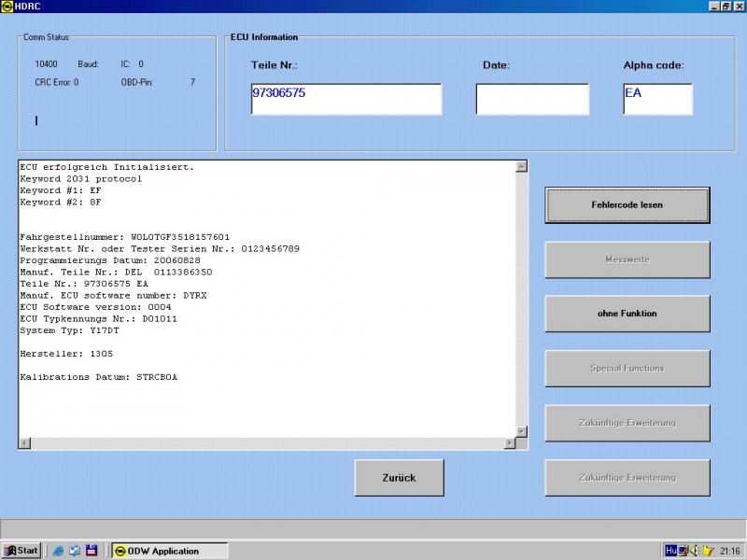Viewport: 747px width, 560px height.
Task: Restore down the HDRC window
Action: coord(726,7)
